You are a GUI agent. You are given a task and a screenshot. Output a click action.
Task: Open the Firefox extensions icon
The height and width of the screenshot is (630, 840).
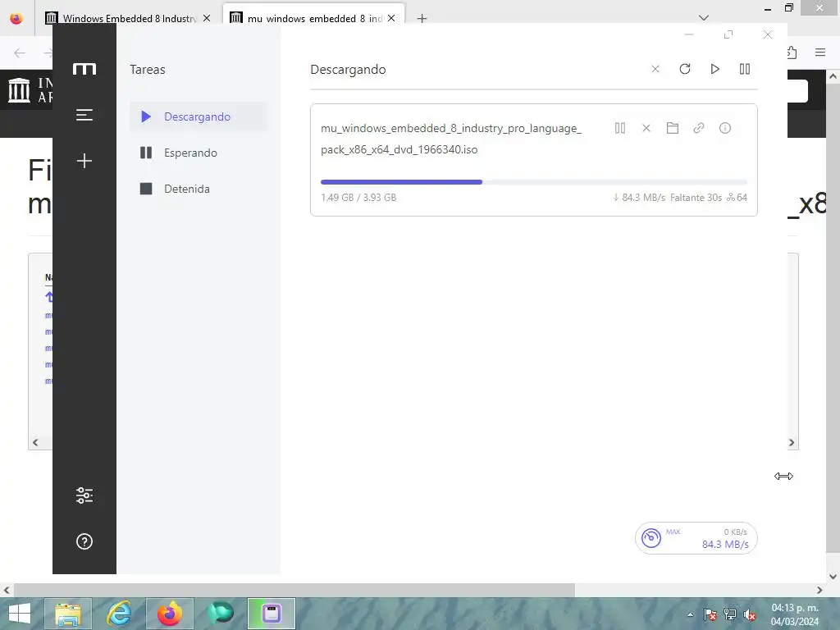pyautogui.click(x=792, y=52)
